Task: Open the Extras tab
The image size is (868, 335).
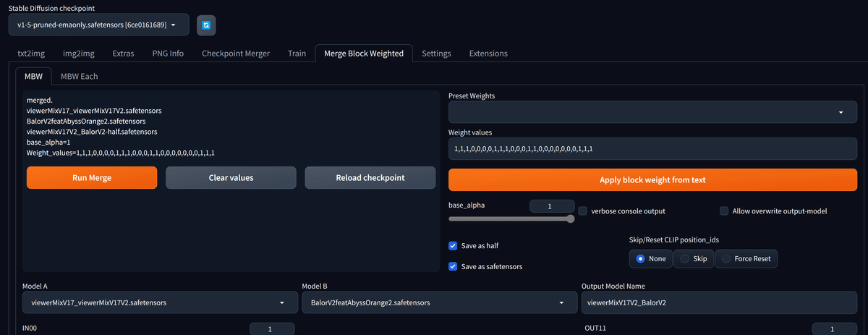Action: point(123,54)
